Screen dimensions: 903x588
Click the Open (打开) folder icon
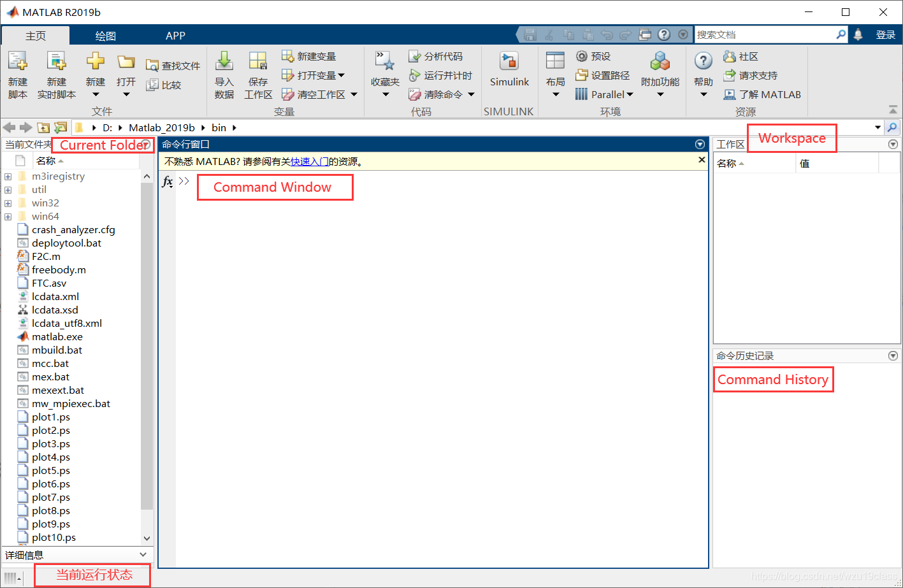[126, 62]
